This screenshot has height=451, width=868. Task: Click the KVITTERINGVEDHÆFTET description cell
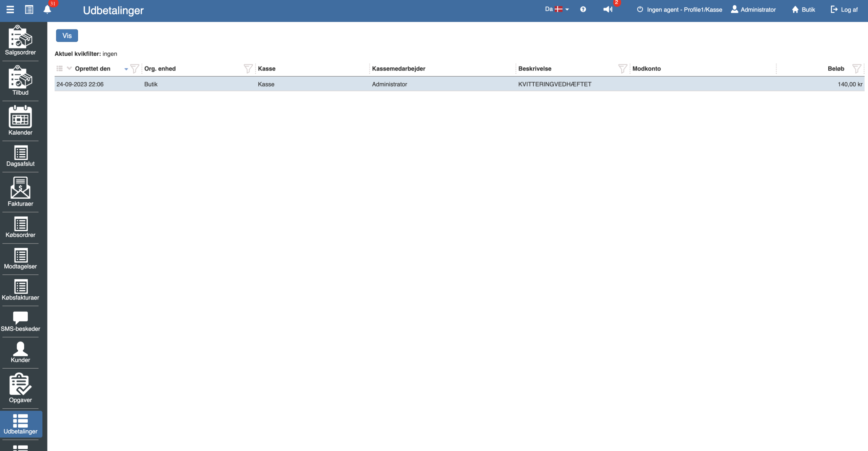[555, 84]
